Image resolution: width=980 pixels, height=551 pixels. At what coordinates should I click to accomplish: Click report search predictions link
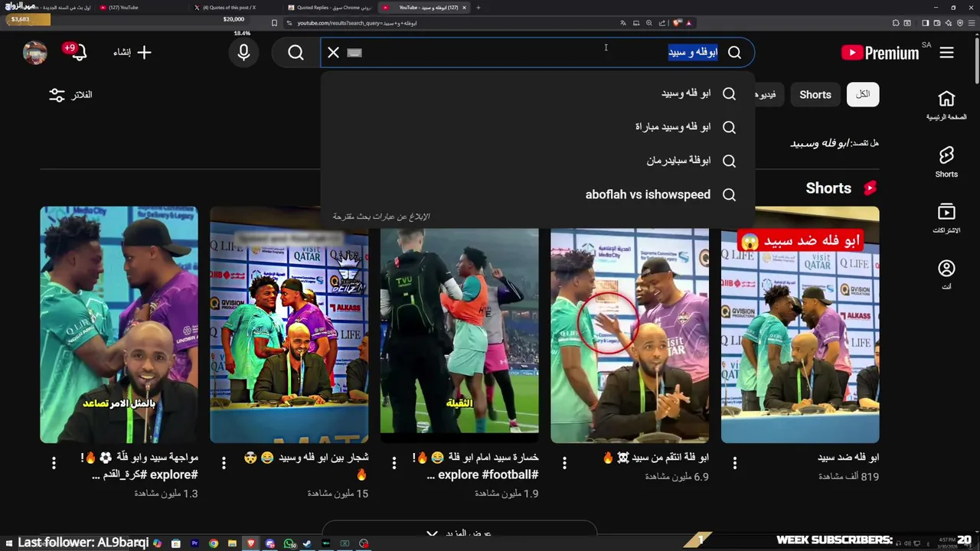[381, 217]
